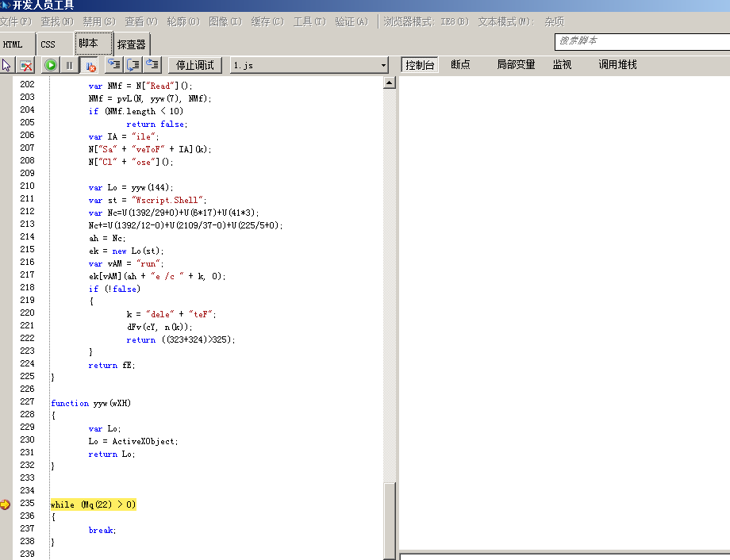Click line number 227 in the gutter
The image size is (730, 560).
27,401
